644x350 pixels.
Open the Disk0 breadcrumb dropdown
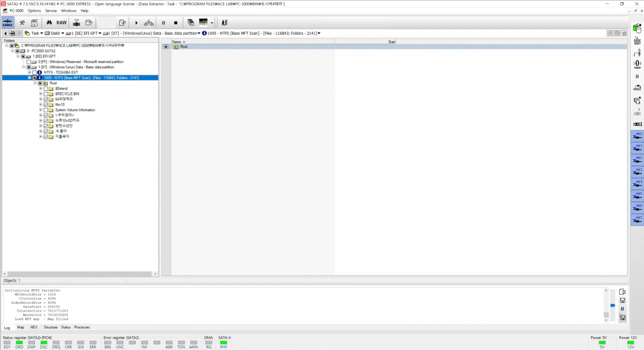tap(63, 33)
